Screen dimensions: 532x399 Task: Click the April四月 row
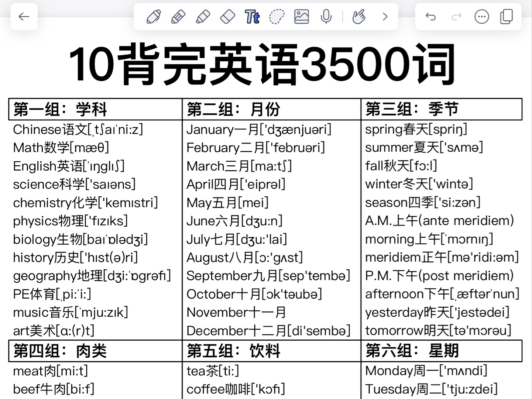[236, 184]
